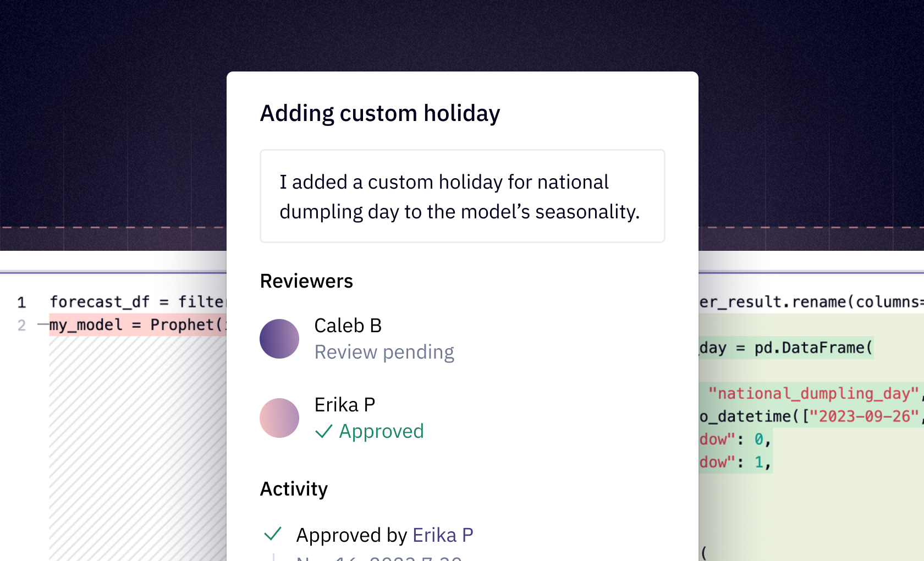Click the checkmark icon in Activity
Viewport: 924px width, 561px height.
click(273, 534)
